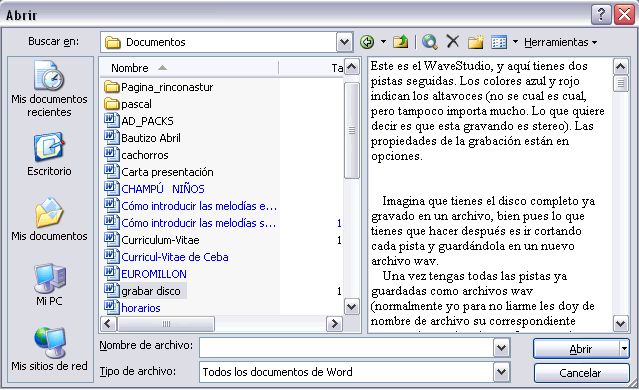Screen dimensions: 639x390
Task: Expand the Buscar en Documentos dropdown
Action: pos(344,42)
